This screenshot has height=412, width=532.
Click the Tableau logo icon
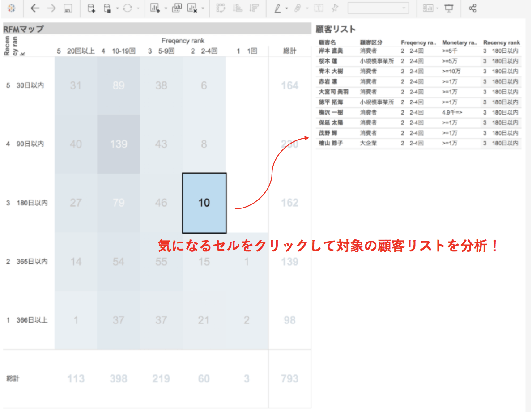[x=12, y=8]
